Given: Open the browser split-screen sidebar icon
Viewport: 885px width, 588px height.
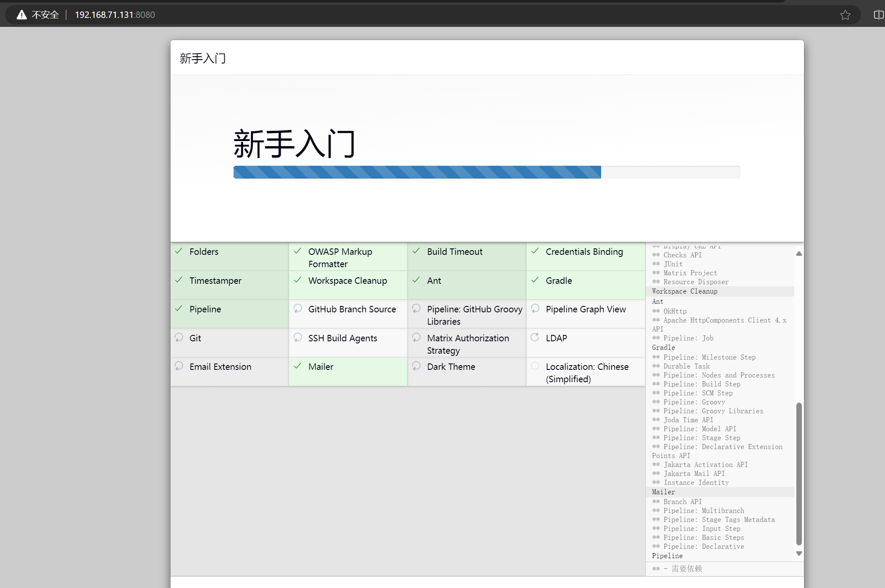Looking at the screenshot, I should click(879, 15).
